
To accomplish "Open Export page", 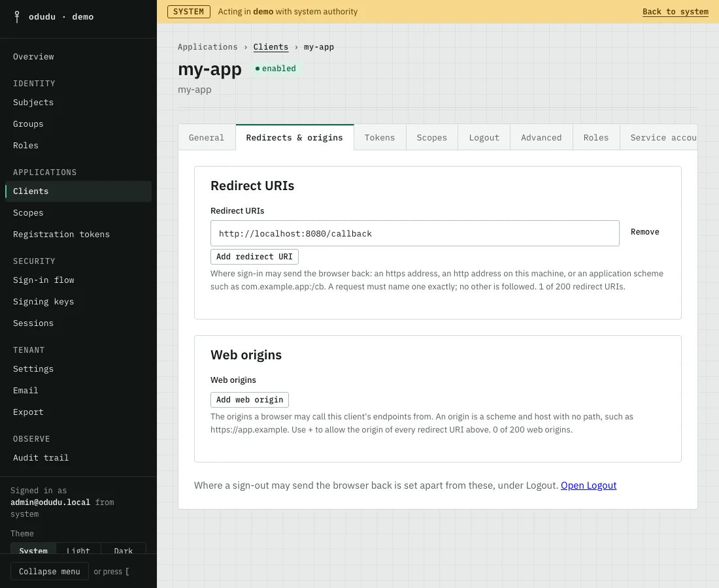I will pyautogui.click(x=78, y=412).
